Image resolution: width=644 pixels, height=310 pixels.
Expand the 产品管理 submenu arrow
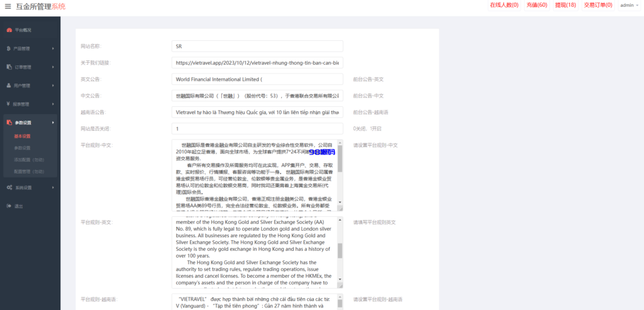point(53,48)
